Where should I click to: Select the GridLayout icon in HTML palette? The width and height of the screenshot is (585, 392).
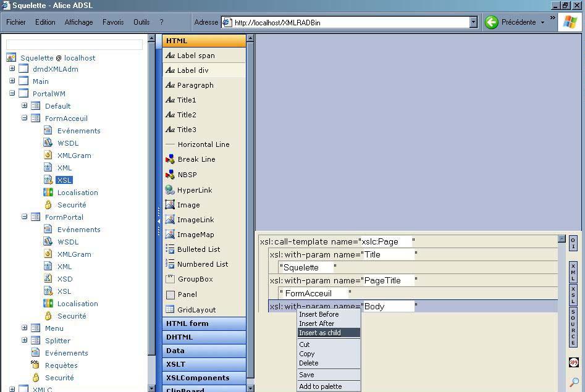coord(170,309)
